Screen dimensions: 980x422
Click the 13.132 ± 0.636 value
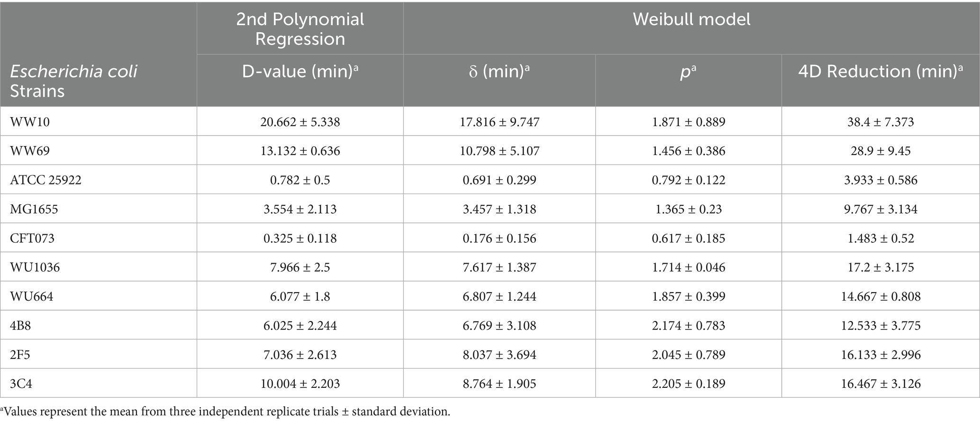coord(300,151)
